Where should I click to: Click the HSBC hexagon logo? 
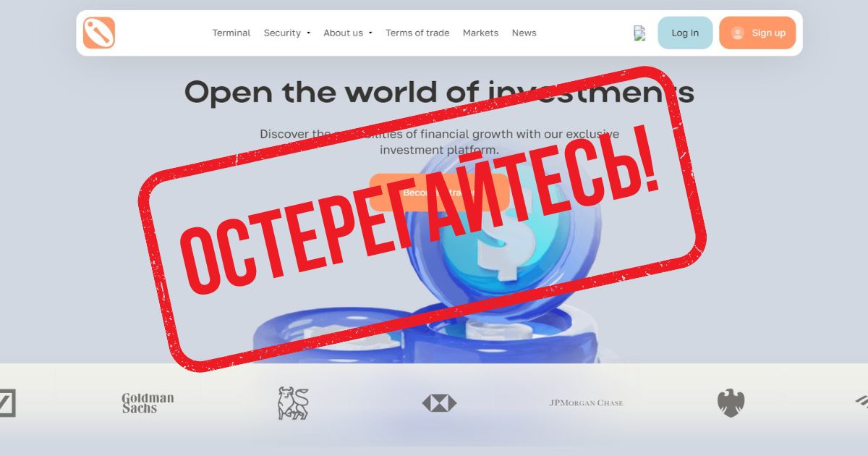[440, 403]
